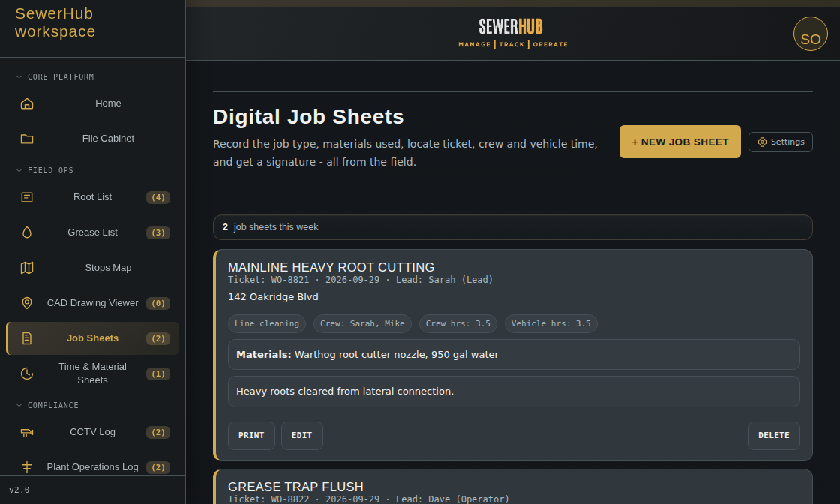Click the gear icon in Settings button
The image size is (840, 504).
coord(762,142)
